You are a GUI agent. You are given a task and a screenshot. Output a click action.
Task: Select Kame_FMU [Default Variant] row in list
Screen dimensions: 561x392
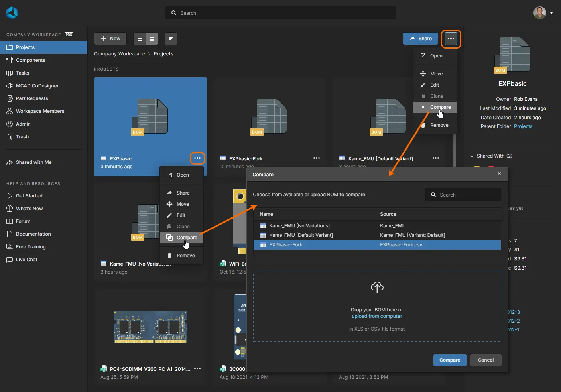point(301,235)
